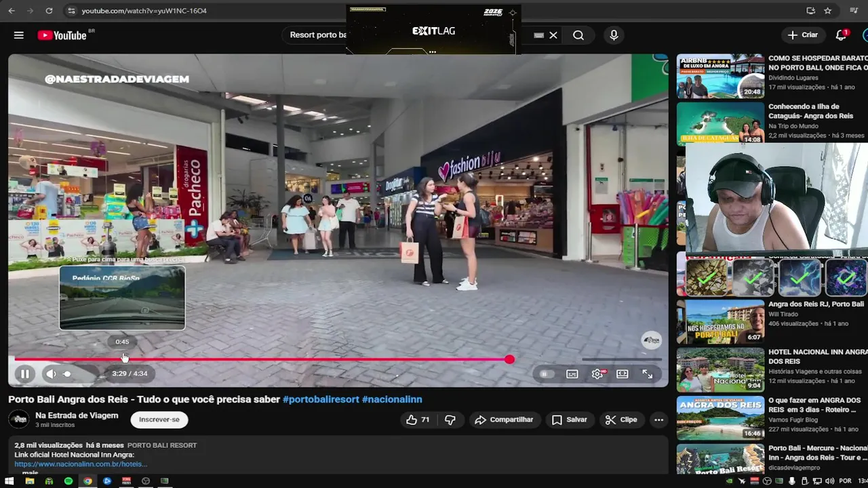Save video with the Salvar button
Screen dimensions: 868x488
[570, 420]
